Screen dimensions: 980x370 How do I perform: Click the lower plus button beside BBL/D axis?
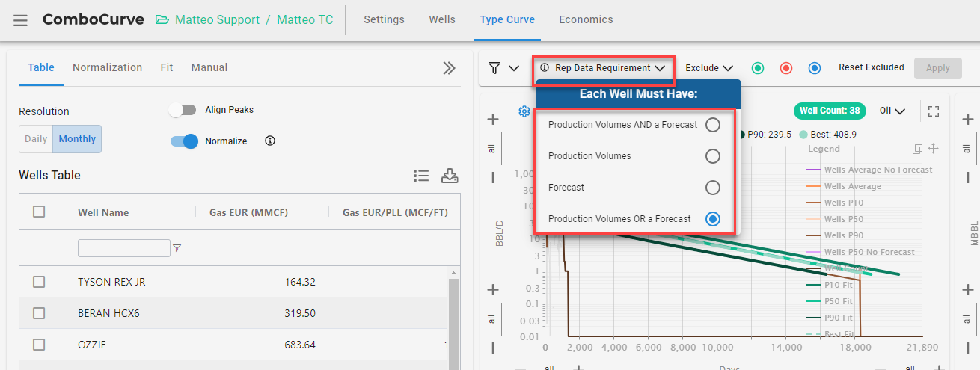[493, 290]
